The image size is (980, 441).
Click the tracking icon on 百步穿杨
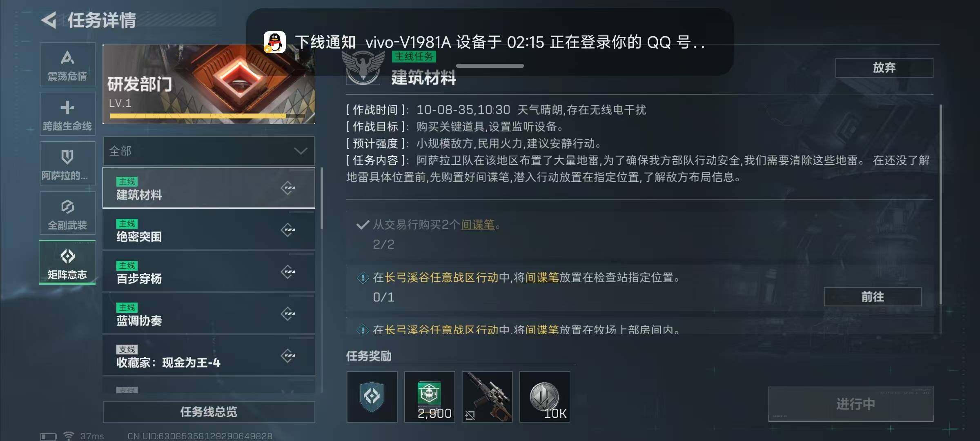pyautogui.click(x=288, y=272)
